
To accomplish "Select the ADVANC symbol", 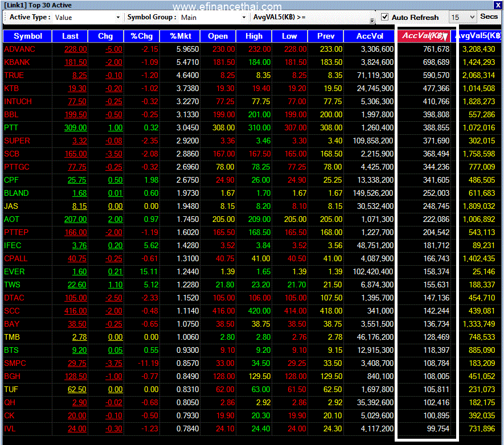I will pyautogui.click(x=19, y=49).
